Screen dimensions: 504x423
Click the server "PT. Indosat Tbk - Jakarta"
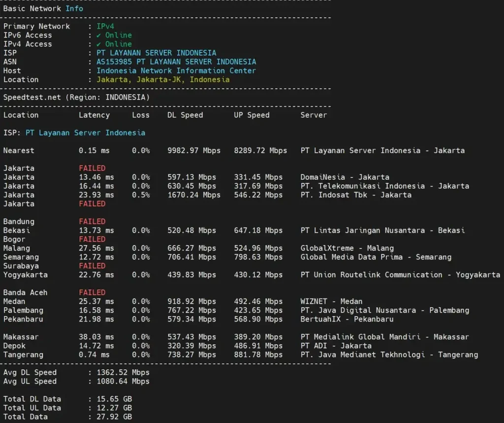coord(356,195)
